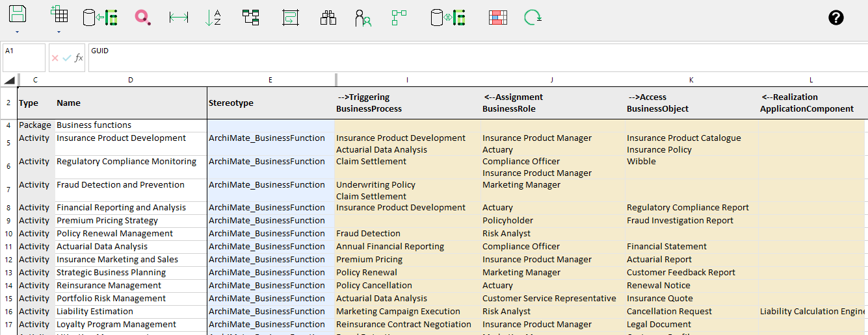Viewport: 868px width, 335px height.
Task: Open the dropdown arrow under Save icon
Action: pos(18,32)
